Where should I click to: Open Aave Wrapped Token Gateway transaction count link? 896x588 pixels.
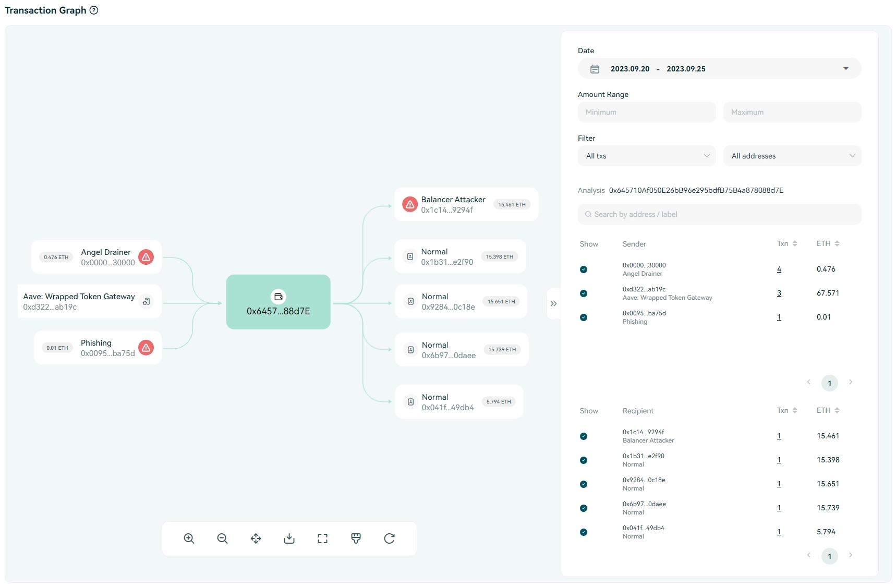[779, 293]
